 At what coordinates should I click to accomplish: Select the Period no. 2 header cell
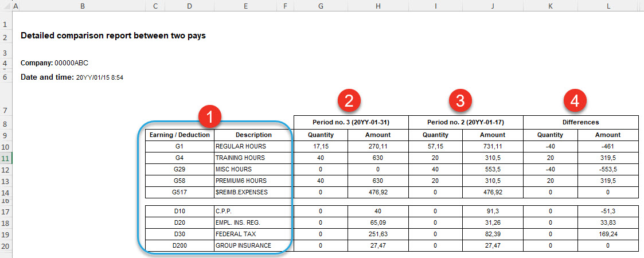coord(465,122)
